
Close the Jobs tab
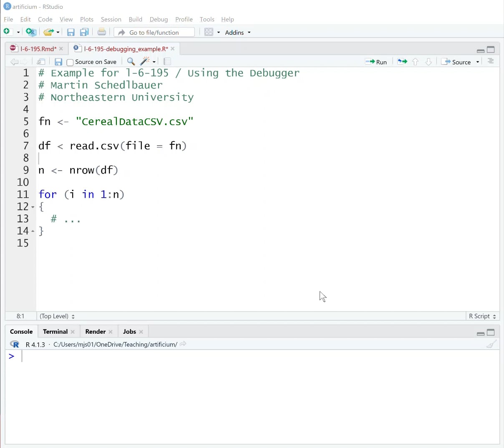(x=141, y=332)
